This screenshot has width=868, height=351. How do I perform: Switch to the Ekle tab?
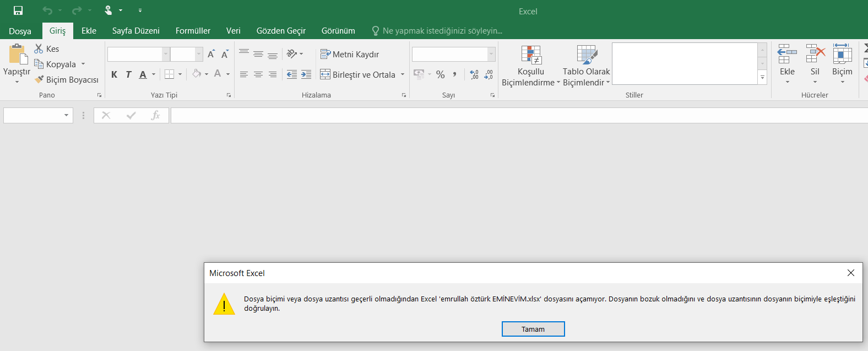click(x=89, y=31)
